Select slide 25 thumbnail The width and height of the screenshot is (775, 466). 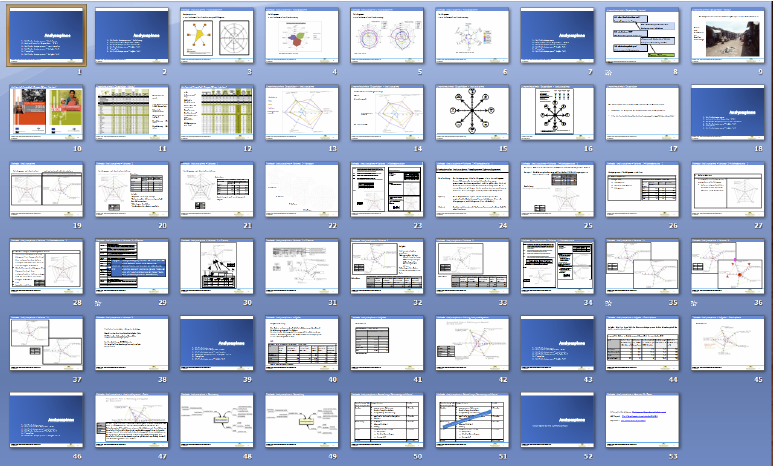pyautogui.click(x=557, y=190)
